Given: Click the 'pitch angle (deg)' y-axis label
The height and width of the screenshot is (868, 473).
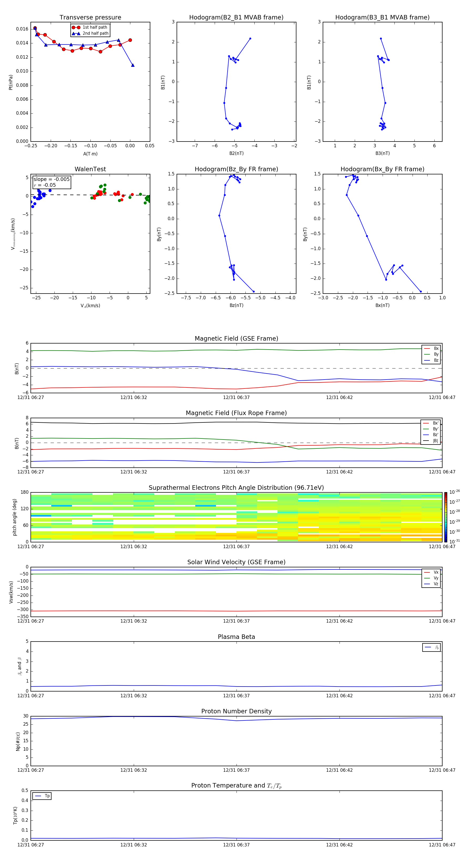Looking at the screenshot, I should click(x=14, y=517).
